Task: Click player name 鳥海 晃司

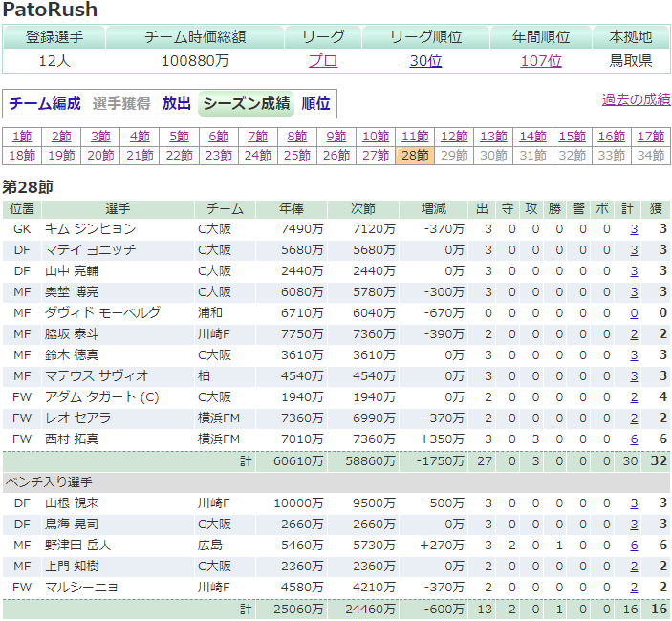Action: 72,525
